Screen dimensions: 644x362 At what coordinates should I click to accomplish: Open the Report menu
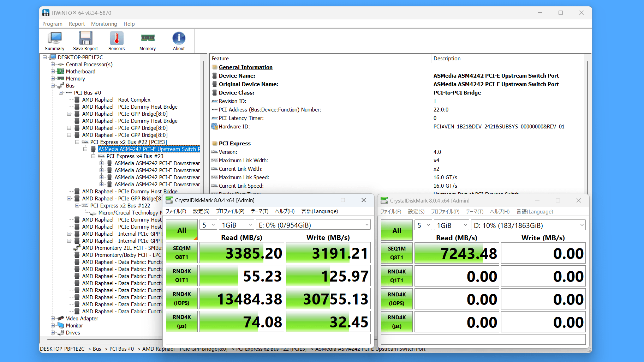coord(77,24)
